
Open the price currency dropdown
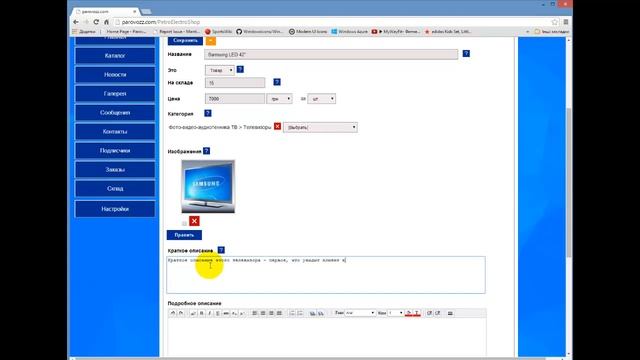tap(279, 99)
